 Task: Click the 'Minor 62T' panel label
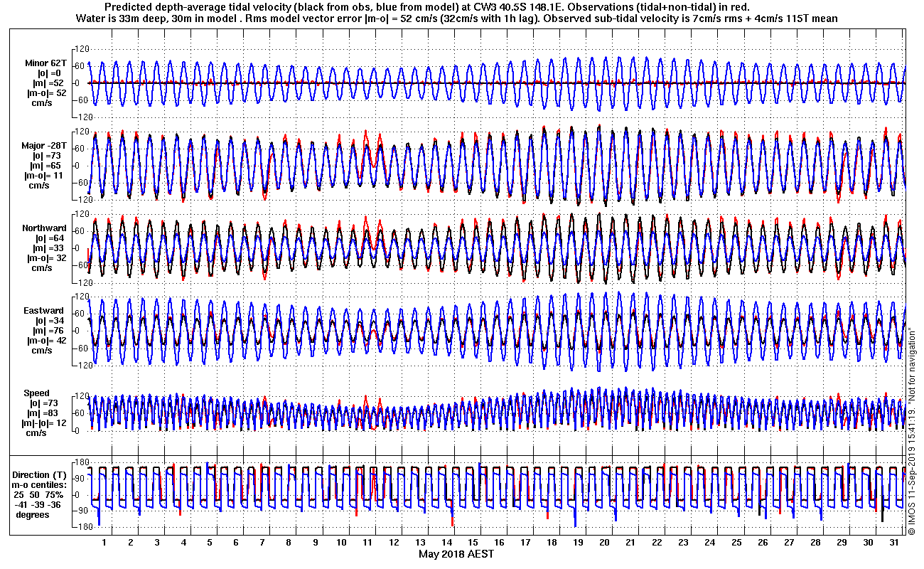[47, 64]
